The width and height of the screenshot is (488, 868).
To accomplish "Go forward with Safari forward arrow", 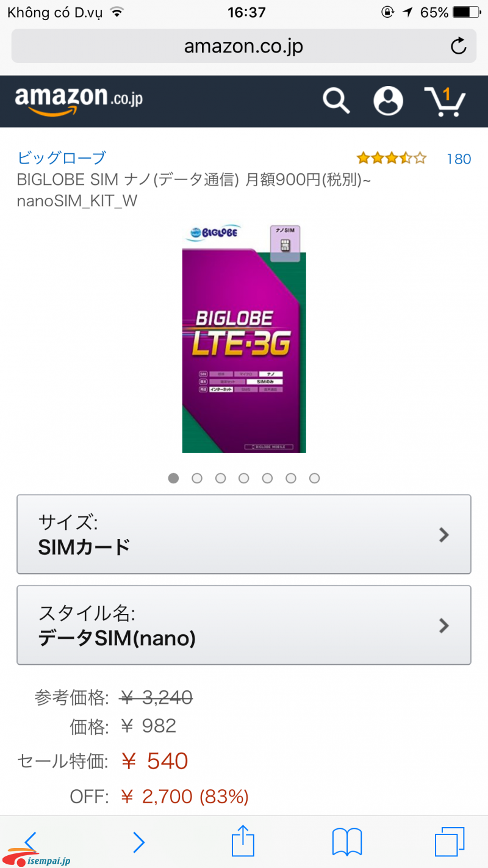I will (x=139, y=842).
